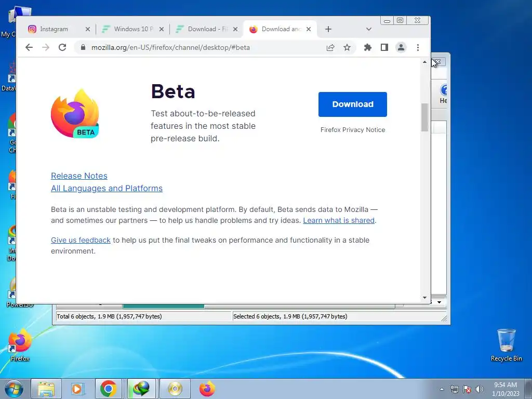Close the active Mozilla tab
The width and height of the screenshot is (532, 399).
point(309,29)
